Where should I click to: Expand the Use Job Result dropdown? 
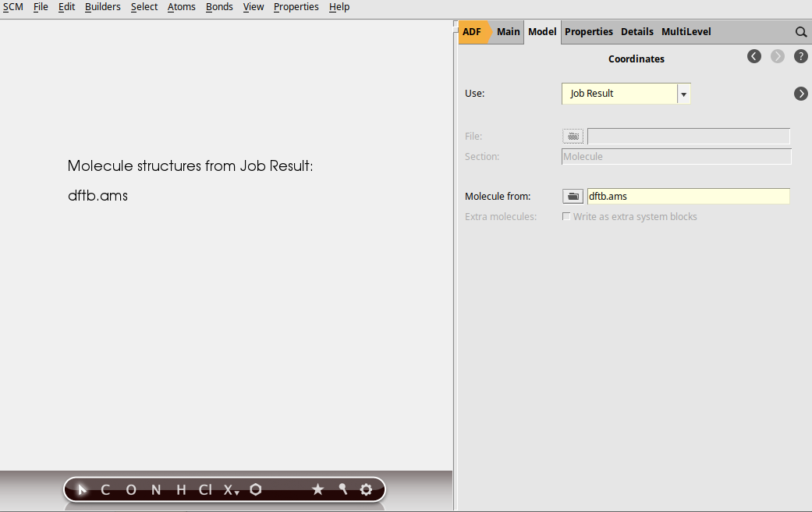(x=683, y=94)
